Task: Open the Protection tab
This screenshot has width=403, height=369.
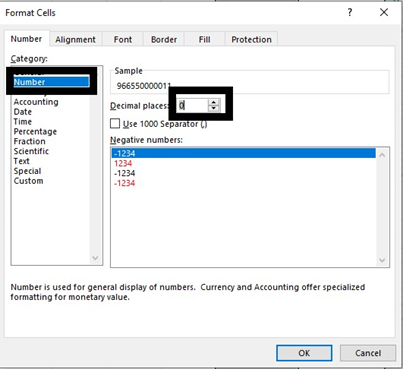Action: [251, 40]
